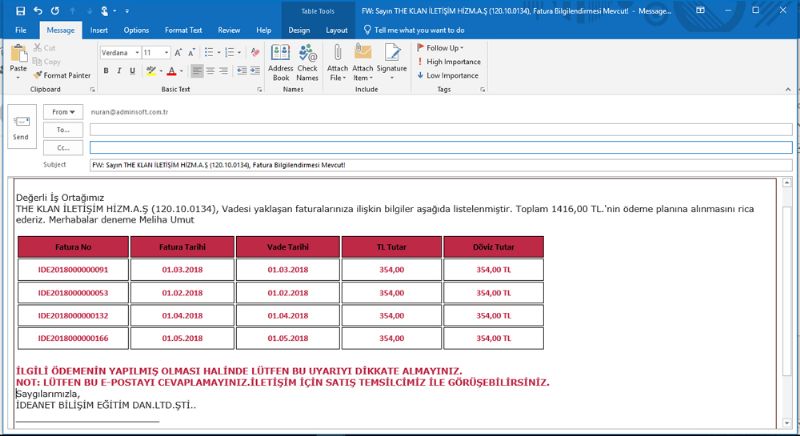The width and height of the screenshot is (800, 436).
Task: Open Attach File menu
Action: click(337, 63)
